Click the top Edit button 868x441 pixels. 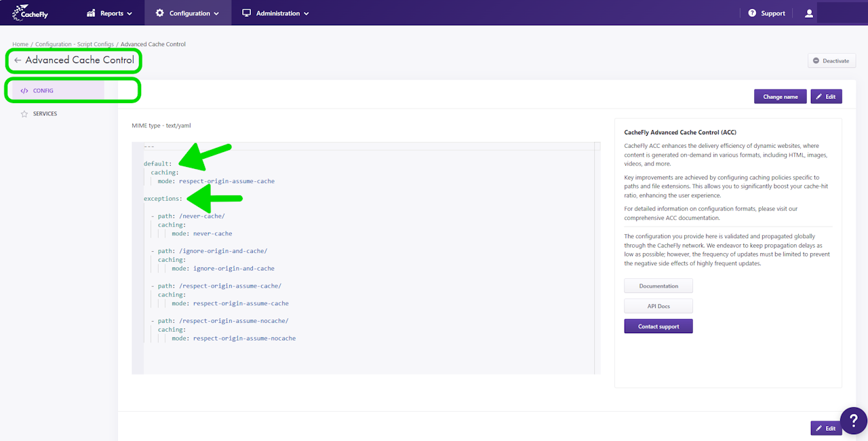[x=826, y=96]
